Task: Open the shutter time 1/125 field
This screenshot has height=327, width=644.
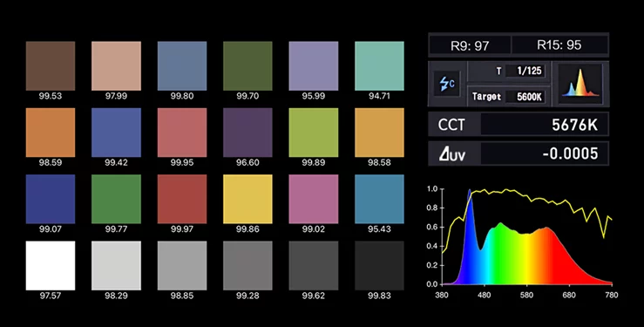Action: pyautogui.click(x=525, y=71)
